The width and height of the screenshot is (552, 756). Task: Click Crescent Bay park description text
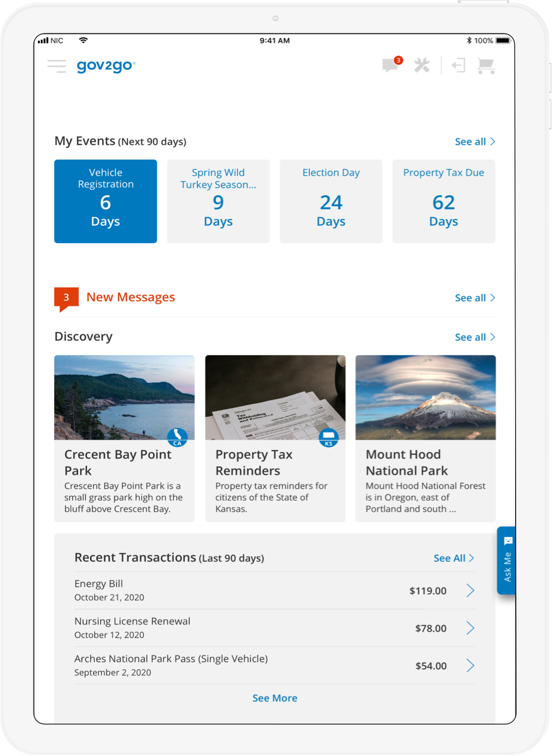coord(124,498)
